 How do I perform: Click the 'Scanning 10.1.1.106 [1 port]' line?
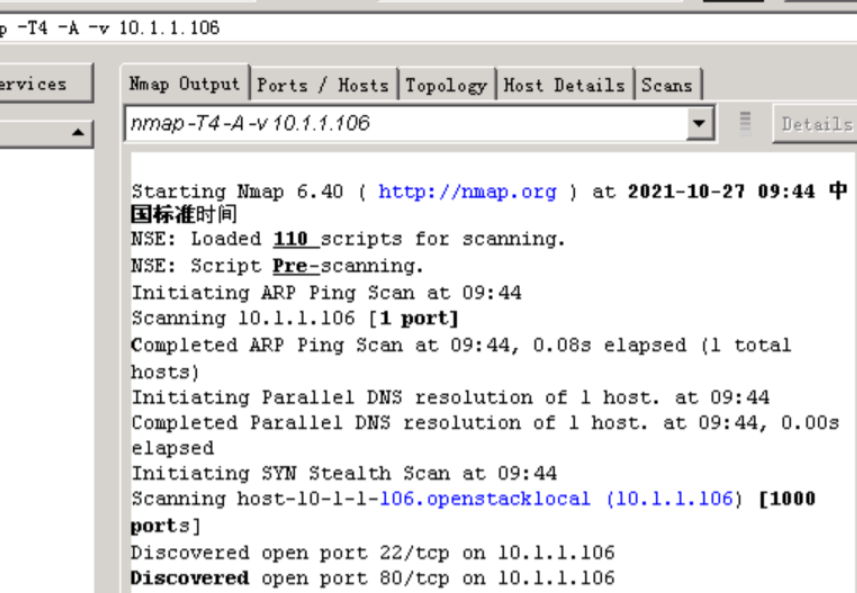coord(295,319)
